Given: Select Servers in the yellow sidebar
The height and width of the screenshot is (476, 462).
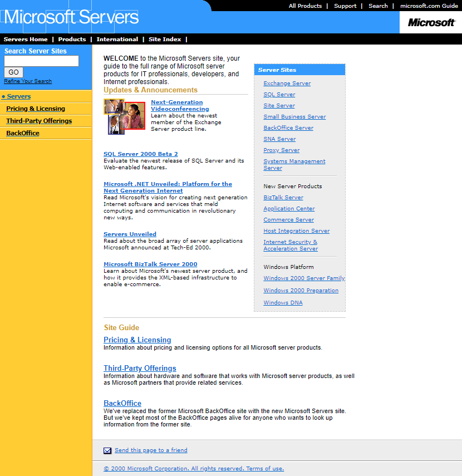Looking at the screenshot, I should [19, 96].
